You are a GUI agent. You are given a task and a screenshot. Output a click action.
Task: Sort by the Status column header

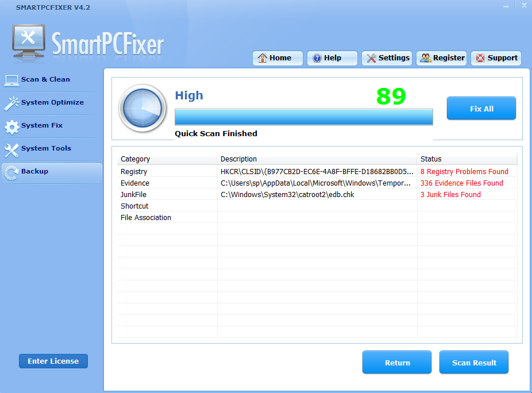coord(431,159)
